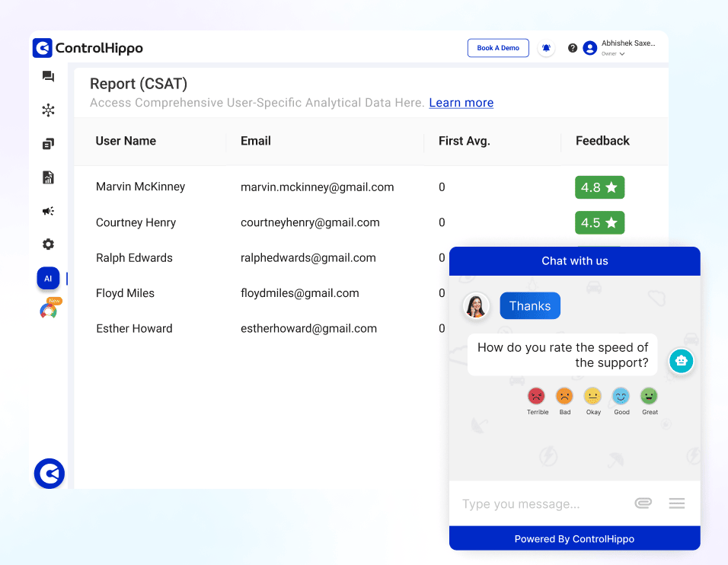728x565 pixels.
Task: Select the Good rating color face
Action: coord(621,397)
